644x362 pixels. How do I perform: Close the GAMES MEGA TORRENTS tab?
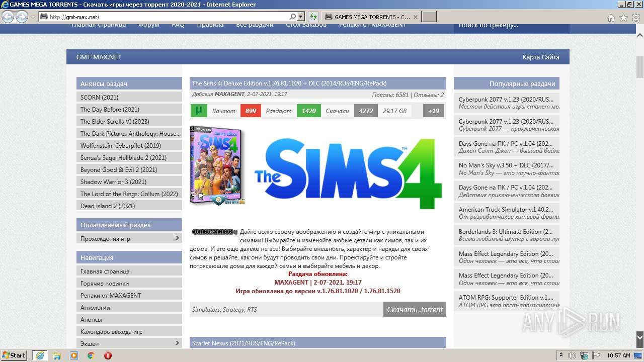click(x=415, y=17)
